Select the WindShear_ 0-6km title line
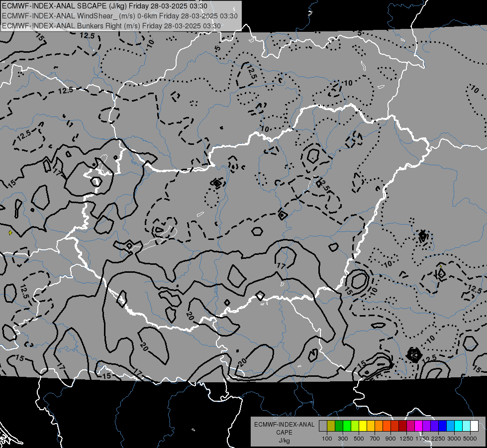Viewport: 487px width, 448px height. 120,16
